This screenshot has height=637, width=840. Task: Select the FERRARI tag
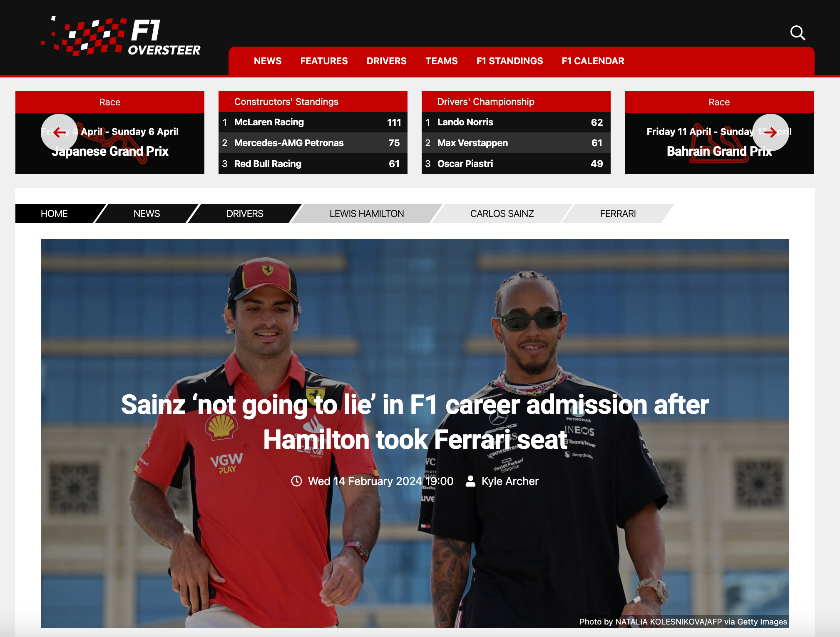point(618,214)
